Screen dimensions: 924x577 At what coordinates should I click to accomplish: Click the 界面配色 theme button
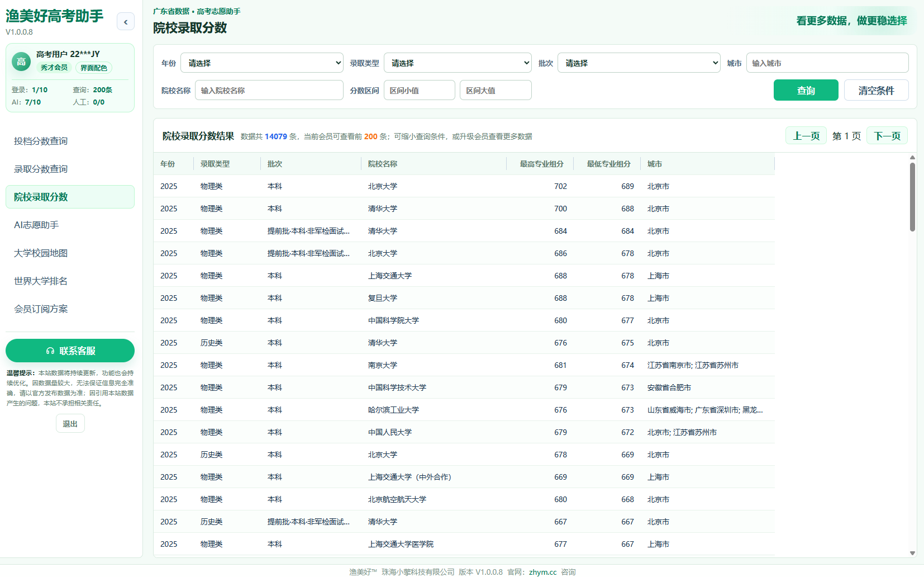coord(94,68)
